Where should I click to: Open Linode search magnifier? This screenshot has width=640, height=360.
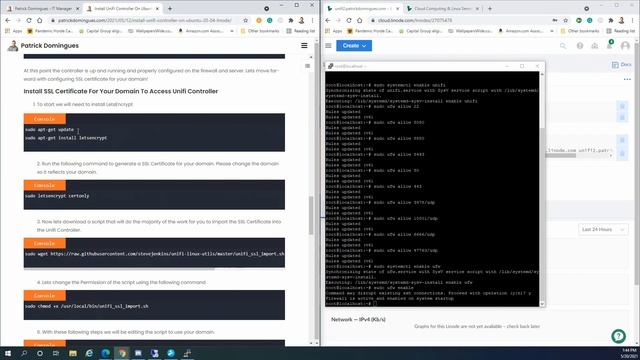point(563,46)
